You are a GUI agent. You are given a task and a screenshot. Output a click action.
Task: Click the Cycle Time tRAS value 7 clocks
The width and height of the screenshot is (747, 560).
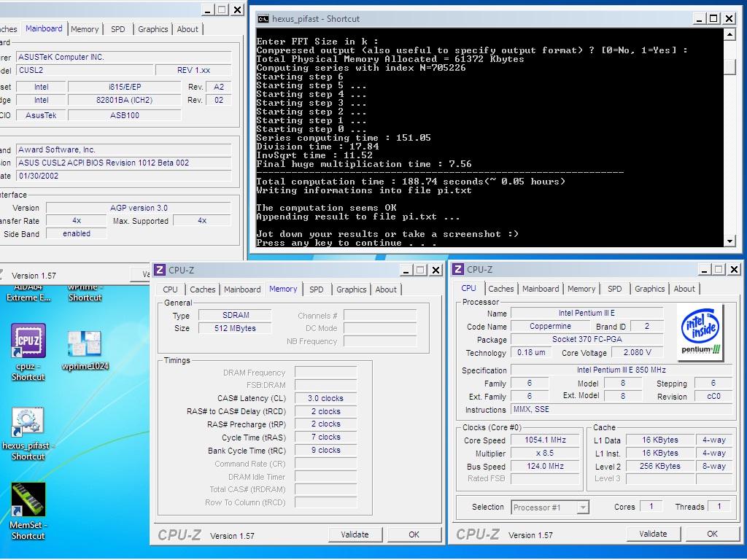pos(325,437)
